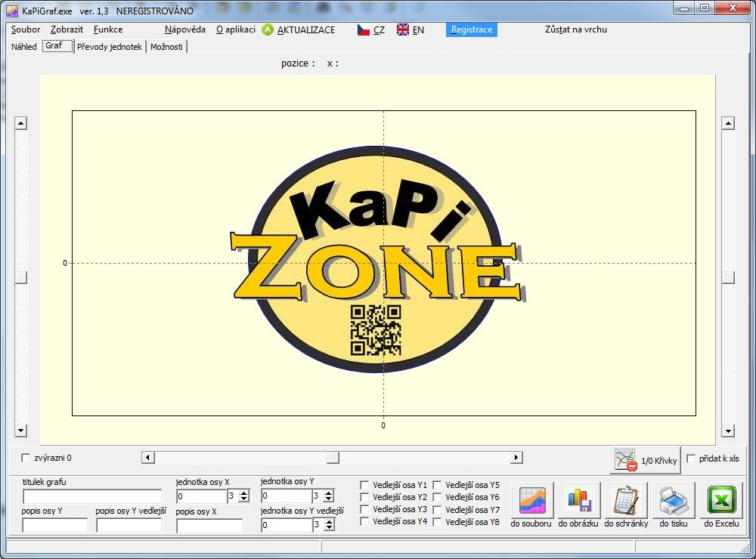The height and width of the screenshot is (559, 756).
Task: Toggle Vedlejší osa Y6 checkbox
Action: tap(437, 497)
